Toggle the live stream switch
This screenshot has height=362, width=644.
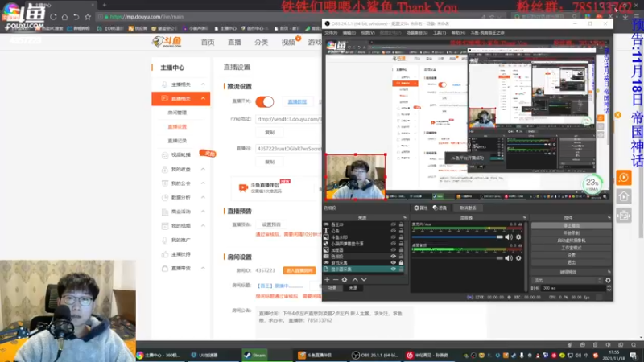(265, 102)
